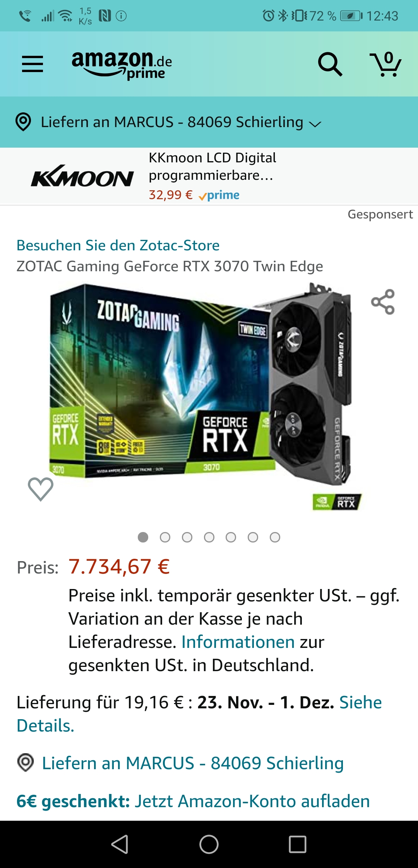Open 6€ geschenkt Amazon-Konto aufladen offer

[x=193, y=801]
